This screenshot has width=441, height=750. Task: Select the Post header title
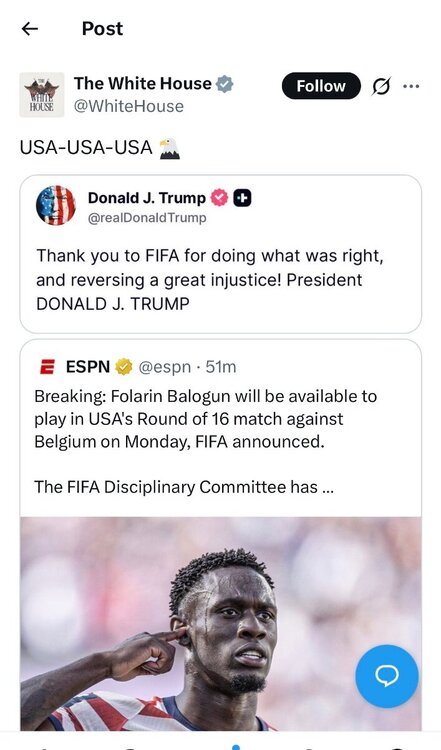pyautogui.click(x=102, y=29)
